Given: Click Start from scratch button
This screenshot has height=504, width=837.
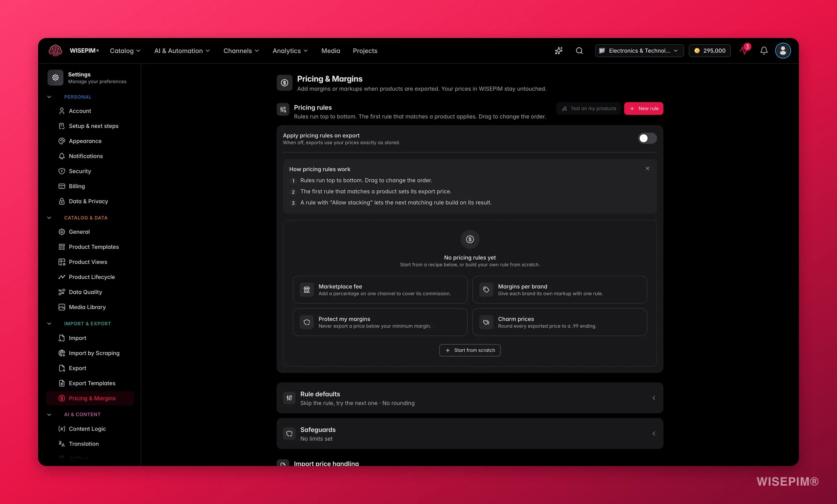Looking at the screenshot, I should [470, 350].
